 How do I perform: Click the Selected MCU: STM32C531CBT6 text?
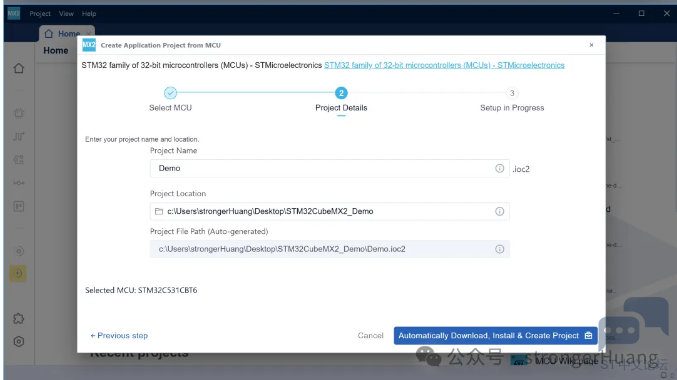click(141, 290)
